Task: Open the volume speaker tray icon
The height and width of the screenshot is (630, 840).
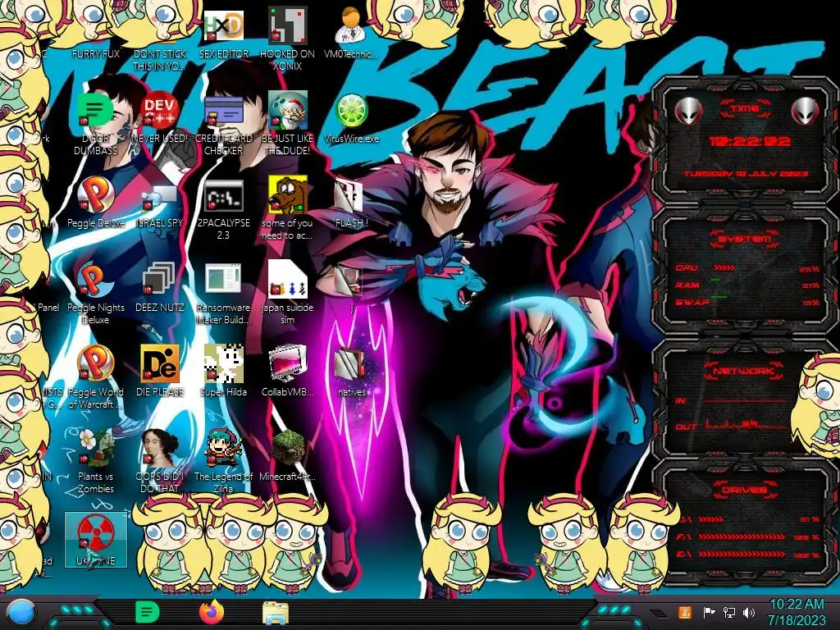Action: (749, 613)
